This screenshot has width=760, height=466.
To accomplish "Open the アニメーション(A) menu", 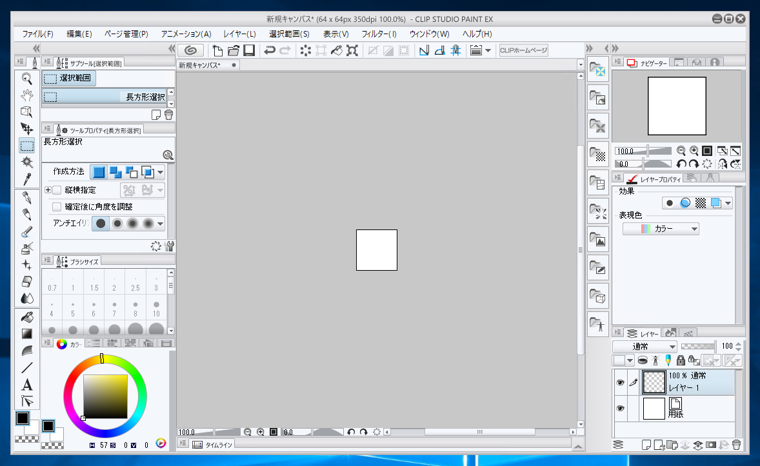I will (x=186, y=34).
